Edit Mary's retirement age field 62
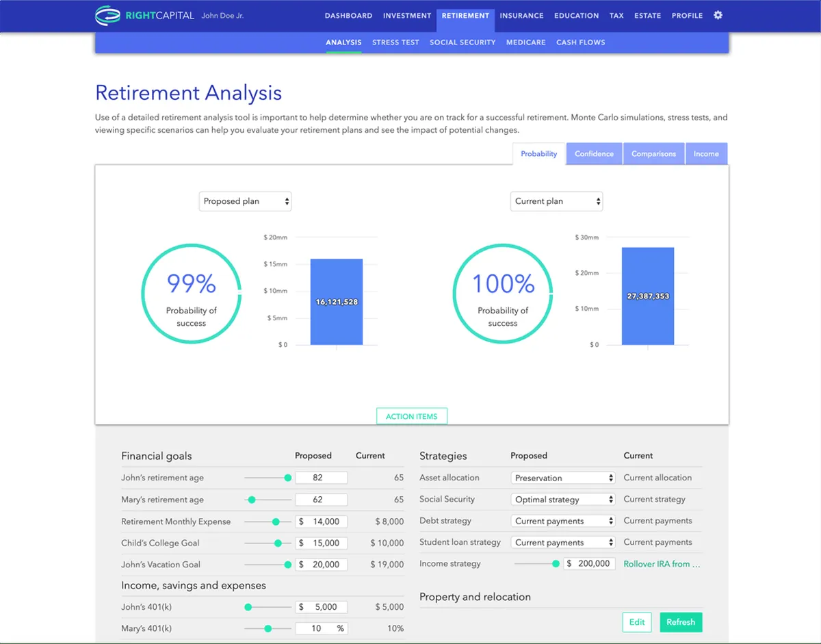The width and height of the screenshot is (821, 644). 322,500
